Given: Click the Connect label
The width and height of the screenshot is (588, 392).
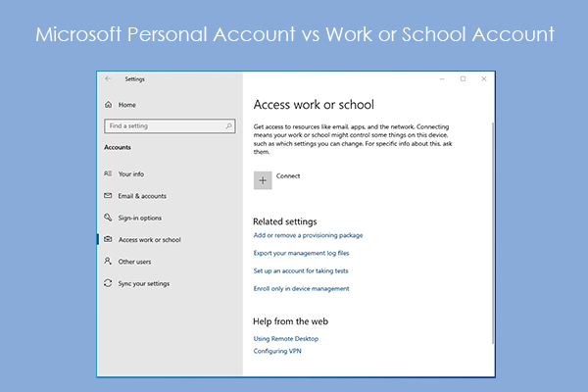Looking at the screenshot, I should coord(288,176).
